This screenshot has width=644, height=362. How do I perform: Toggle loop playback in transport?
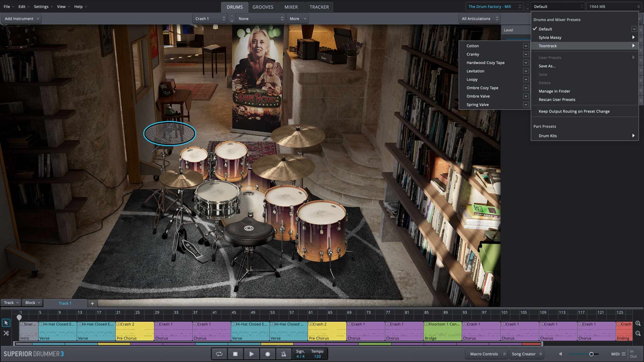219,354
